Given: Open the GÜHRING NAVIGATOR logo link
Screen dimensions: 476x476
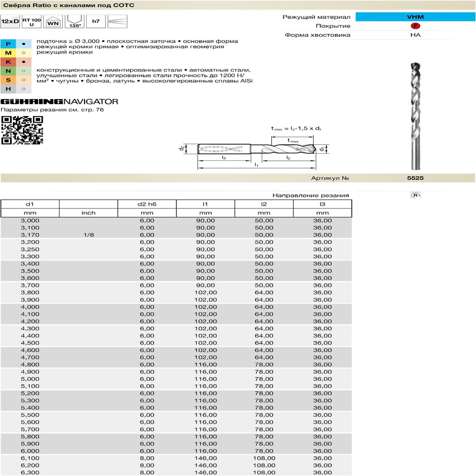Looking at the screenshot, I should click(x=59, y=101).
